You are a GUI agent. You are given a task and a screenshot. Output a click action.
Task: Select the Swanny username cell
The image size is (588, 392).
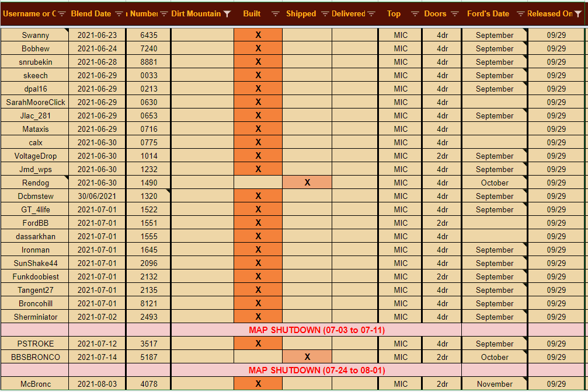[x=35, y=35]
